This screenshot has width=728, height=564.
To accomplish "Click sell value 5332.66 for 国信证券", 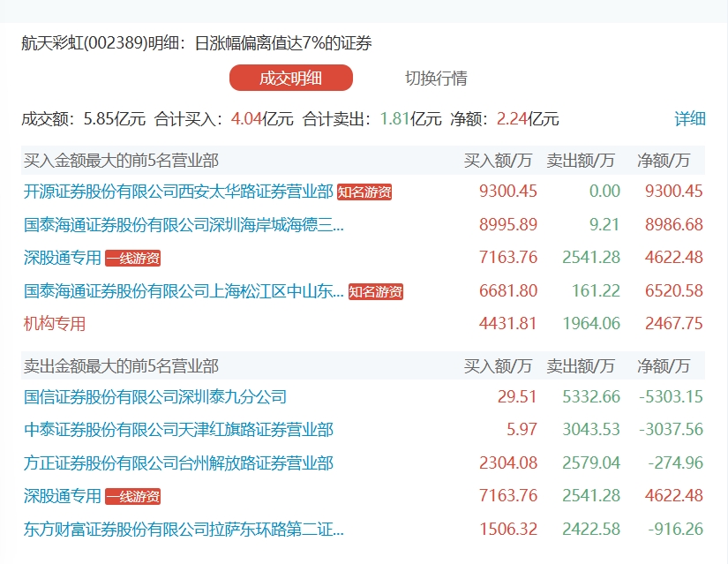I will (x=591, y=397).
